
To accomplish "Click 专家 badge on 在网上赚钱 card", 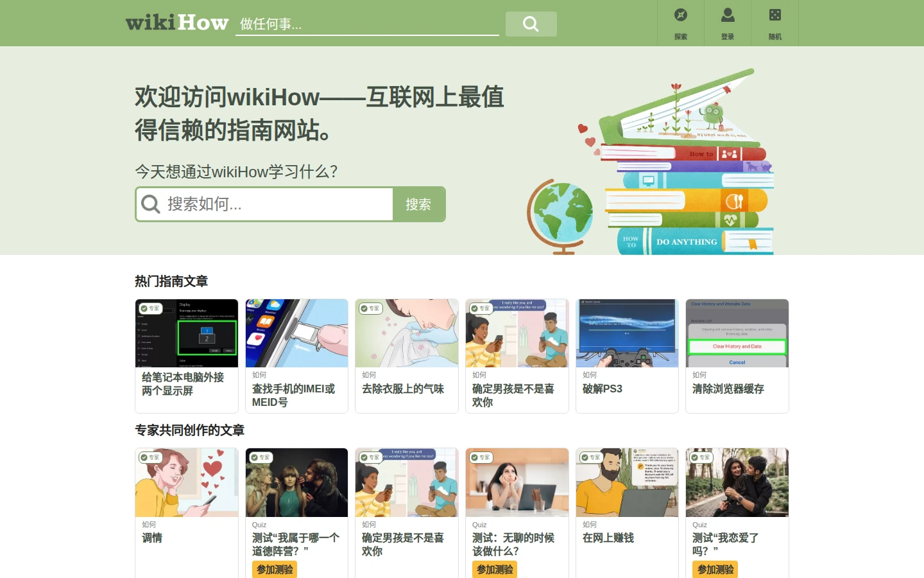I will click(591, 458).
